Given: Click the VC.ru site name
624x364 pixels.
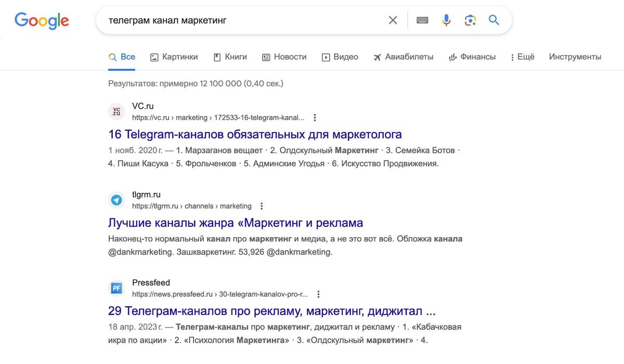Looking at the screenshot, I should (143, 106).
